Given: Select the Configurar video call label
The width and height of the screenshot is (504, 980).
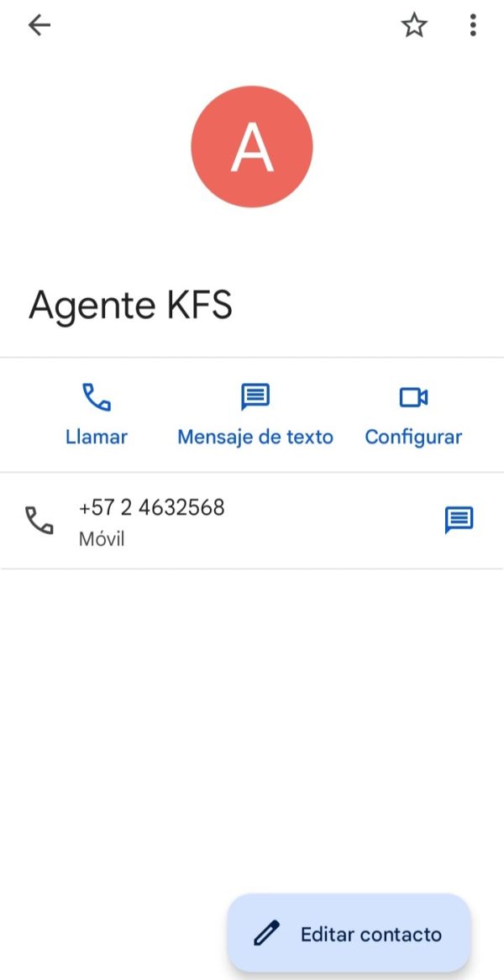Looking at the screenshot, I should point(413,437).
